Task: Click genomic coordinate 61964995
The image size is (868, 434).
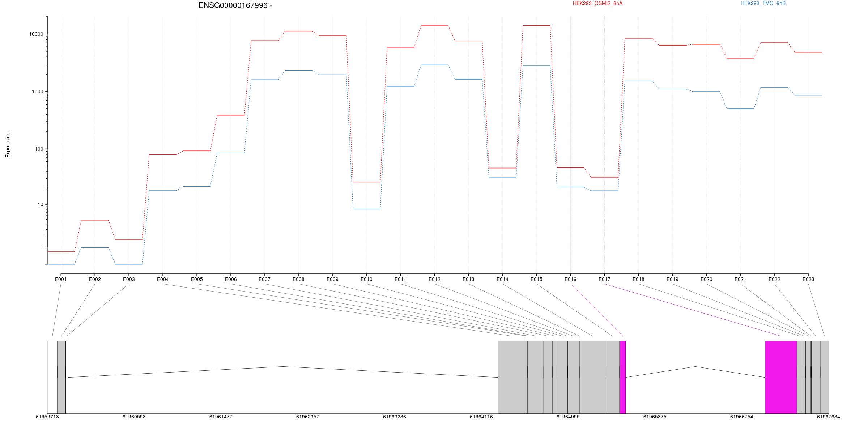Action: (x=568, y=417)
